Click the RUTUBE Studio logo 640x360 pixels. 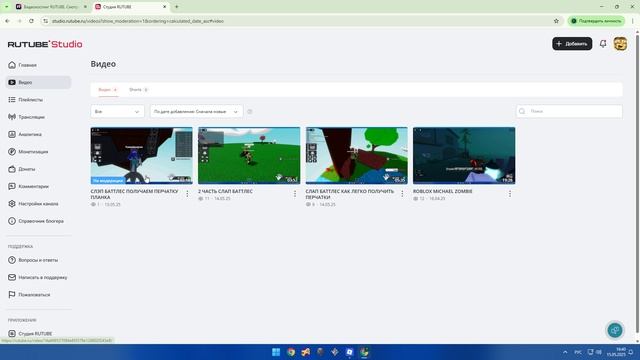(45, 44)
